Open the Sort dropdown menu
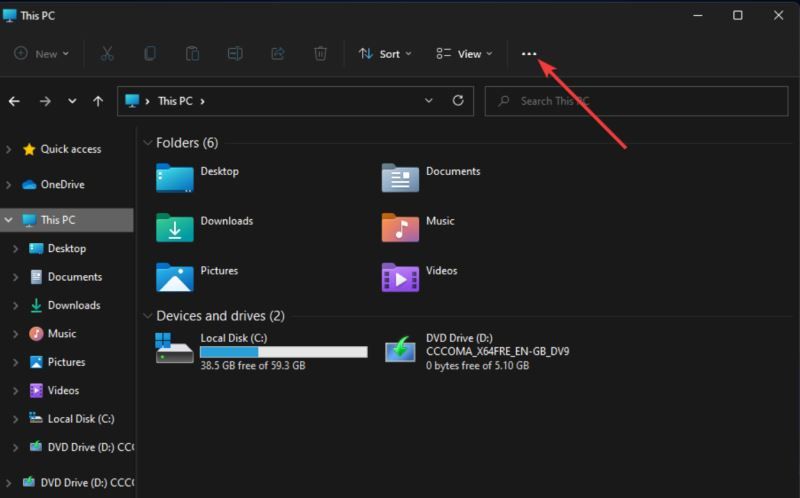 pos(385,54)
